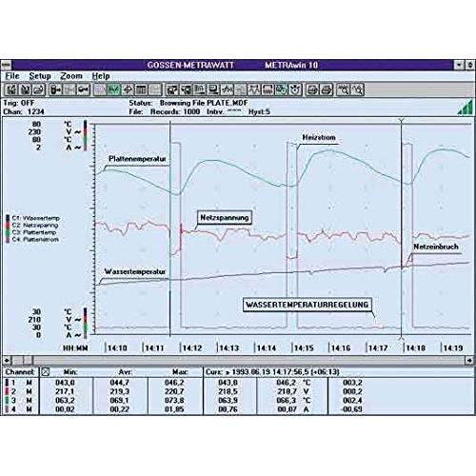Screen dimensions: 476x476
Task: Open the Setup menu
Action: [40, 76]
